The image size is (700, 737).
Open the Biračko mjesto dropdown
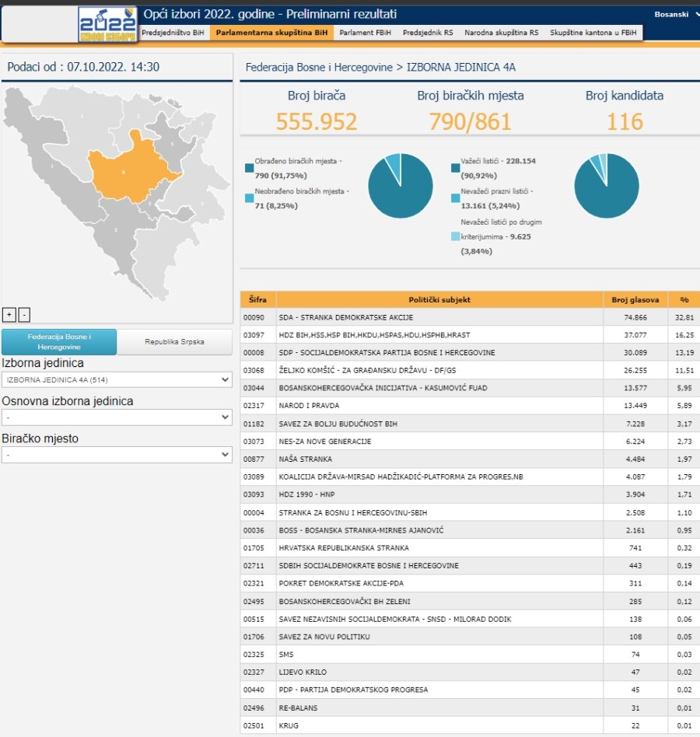[x=117, y=455]
